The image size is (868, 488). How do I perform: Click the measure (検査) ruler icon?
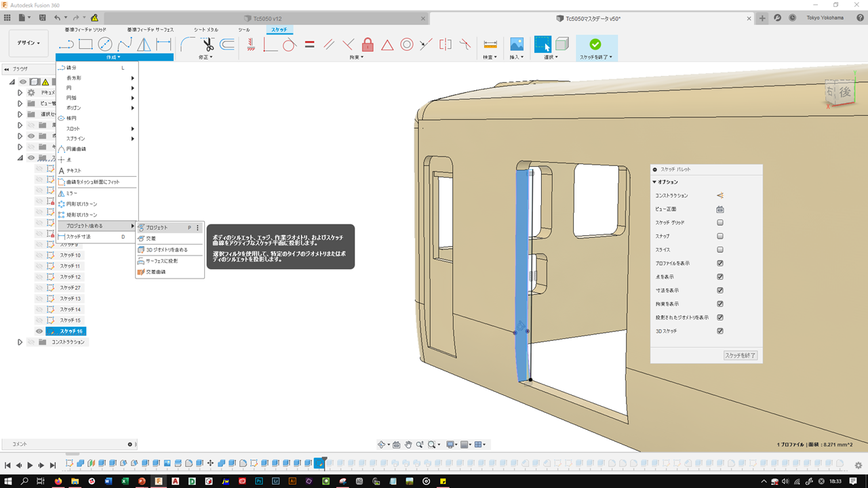point(490,45)
